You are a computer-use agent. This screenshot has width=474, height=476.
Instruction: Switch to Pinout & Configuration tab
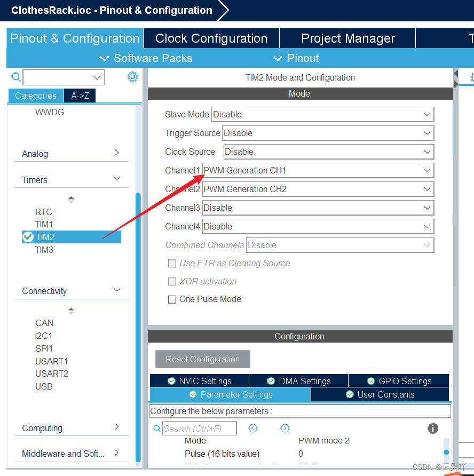tap(75, 38)
